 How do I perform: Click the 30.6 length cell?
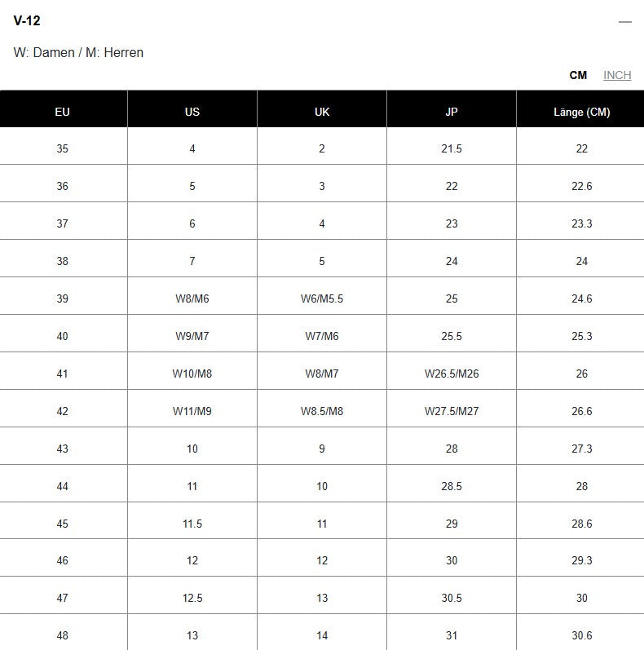tap(581, 635)
